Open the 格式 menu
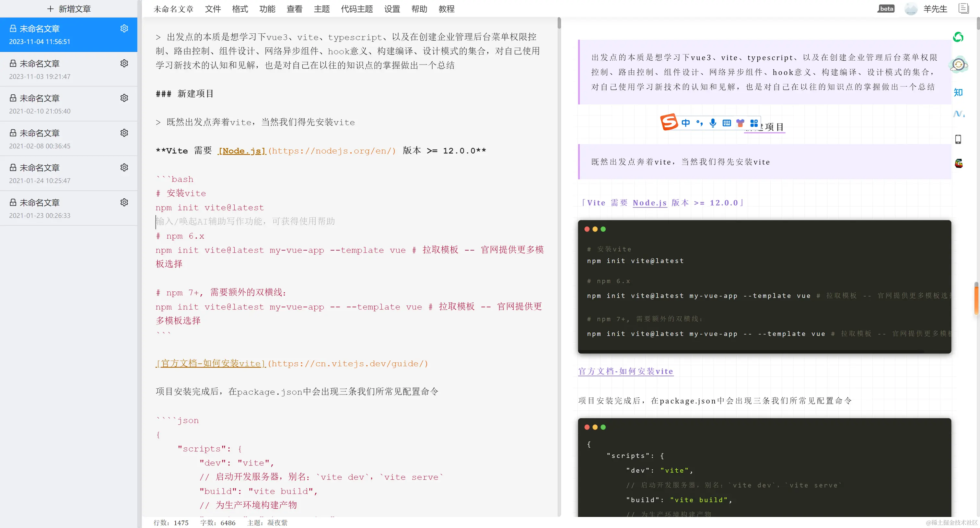980x528 pixels. pos(240,9)
